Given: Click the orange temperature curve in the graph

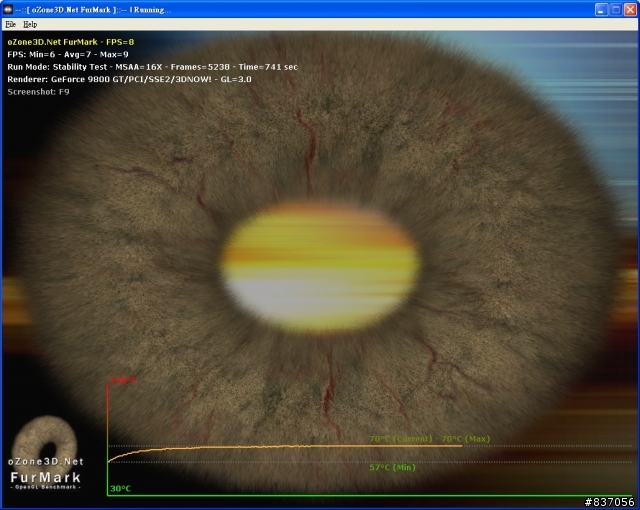Looking at the screenshot, I should [286, 447].
